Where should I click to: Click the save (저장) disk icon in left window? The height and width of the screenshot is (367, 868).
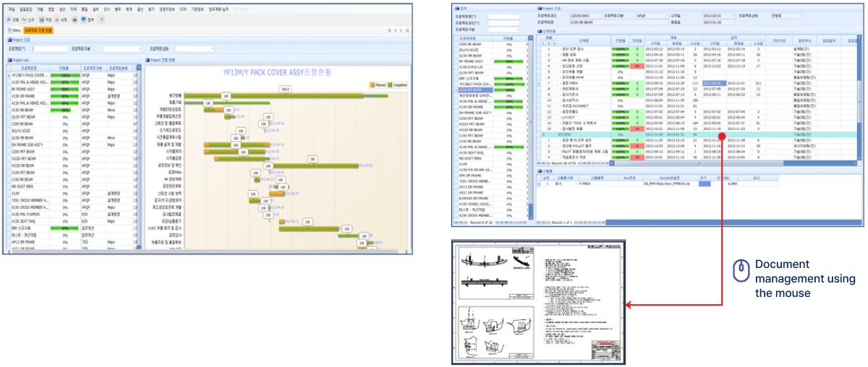pyautogui.click(x=41, y=20)
